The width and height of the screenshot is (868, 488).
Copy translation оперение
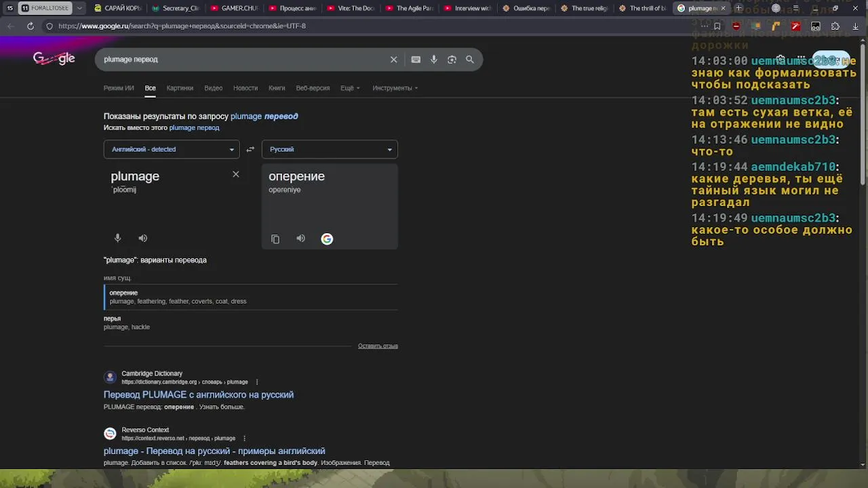click(275, 239)
